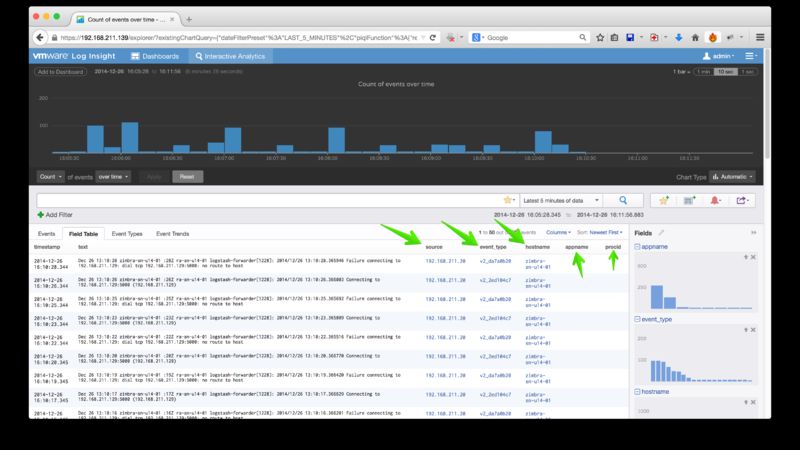Collapse the appname field section
800x450 pixels.
(637, 246)
